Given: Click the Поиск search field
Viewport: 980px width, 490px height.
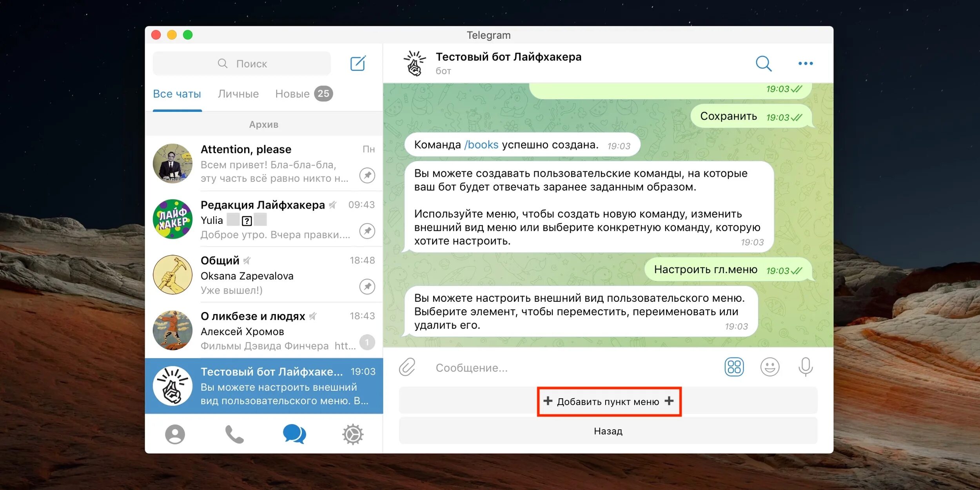Looking at the screenshot, I should click(x=242, y=64).
